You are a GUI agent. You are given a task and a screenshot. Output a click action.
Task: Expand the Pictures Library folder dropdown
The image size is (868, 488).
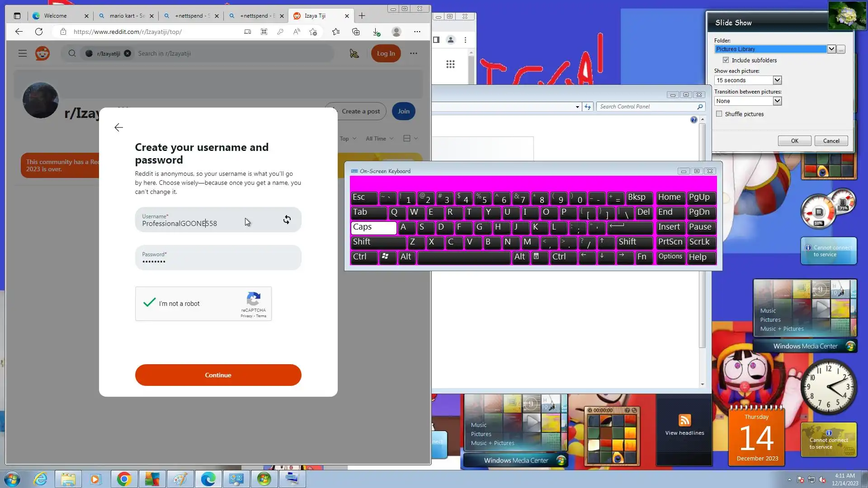831,49
